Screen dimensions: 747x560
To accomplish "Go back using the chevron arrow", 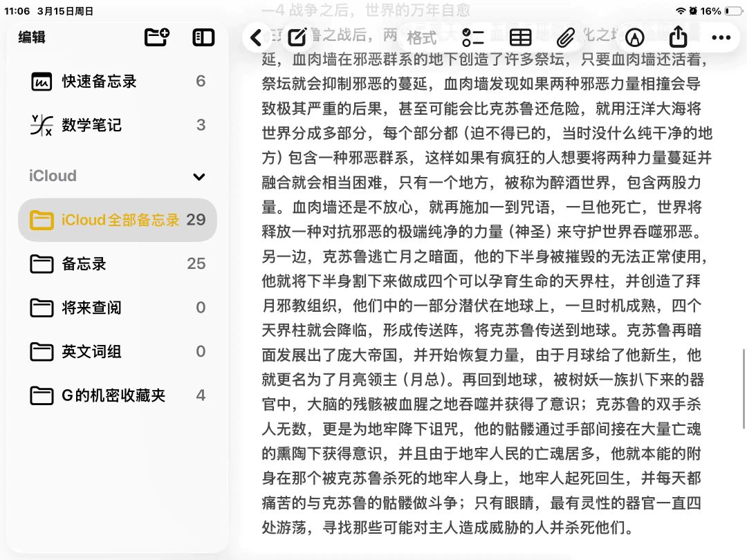I will click(257, 37).
